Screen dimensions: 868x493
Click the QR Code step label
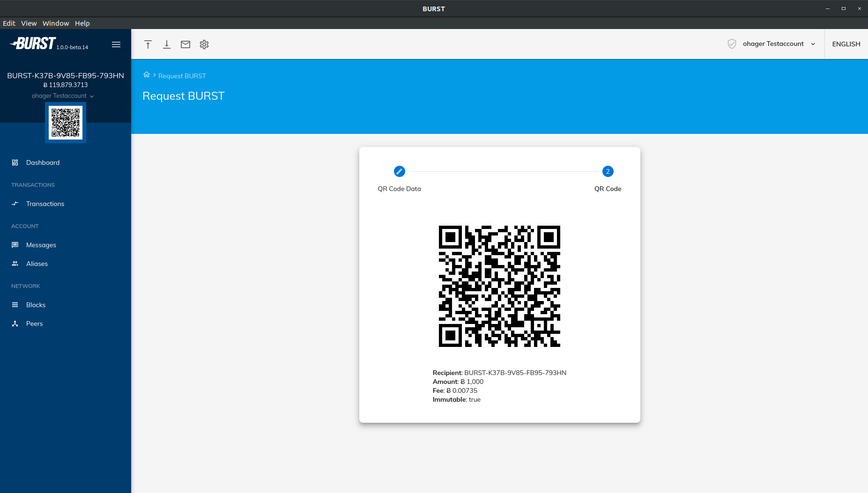click(608, 189)
